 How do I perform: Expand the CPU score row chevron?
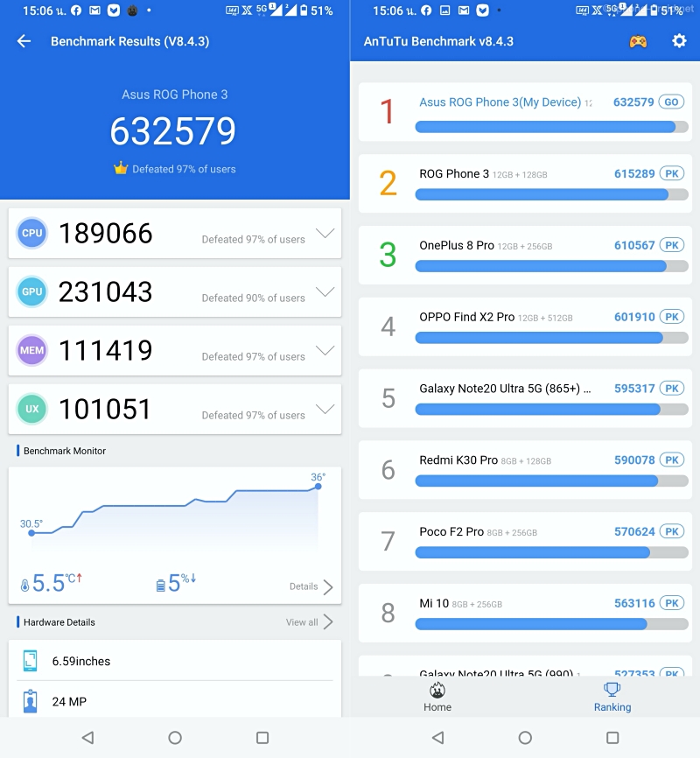[325, 233]
